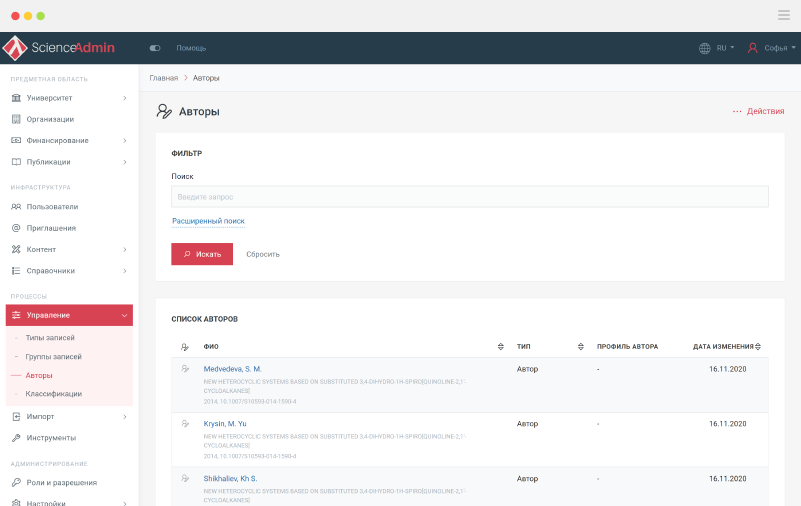Click the Публикации book icon

click(x=16, y=162)
